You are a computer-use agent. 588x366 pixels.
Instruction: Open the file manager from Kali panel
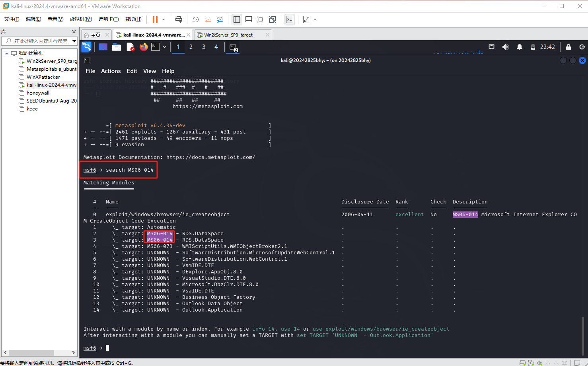click(x=117, y=47)
